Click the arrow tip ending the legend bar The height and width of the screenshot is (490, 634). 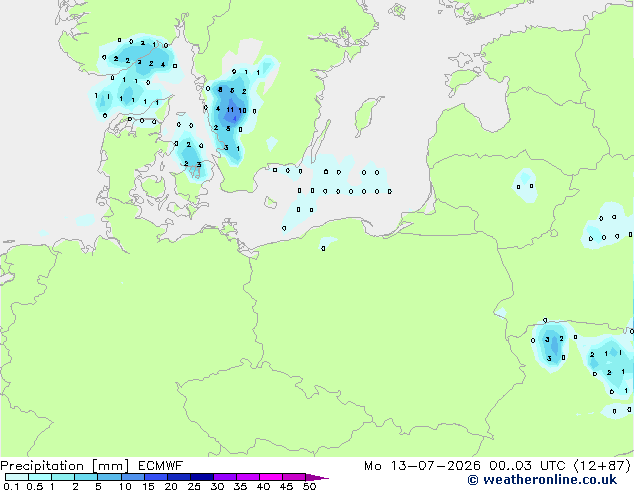[x=317, y=477]
